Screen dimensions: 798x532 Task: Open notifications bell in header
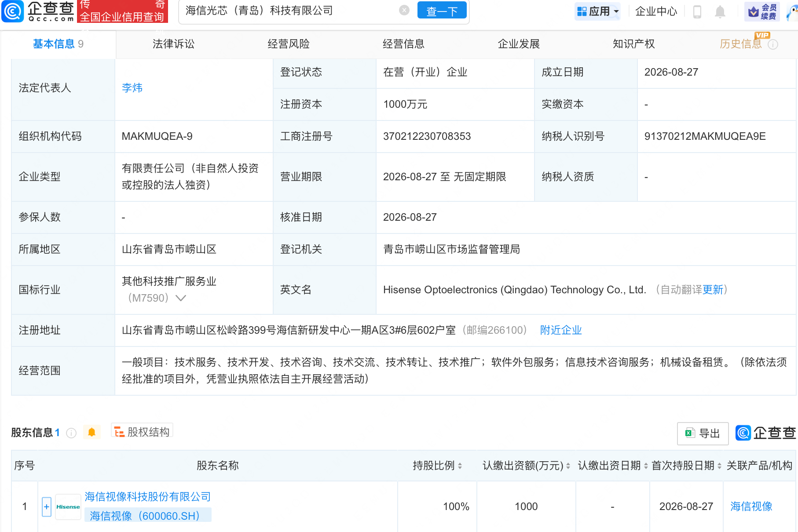[x=720, y=11]
